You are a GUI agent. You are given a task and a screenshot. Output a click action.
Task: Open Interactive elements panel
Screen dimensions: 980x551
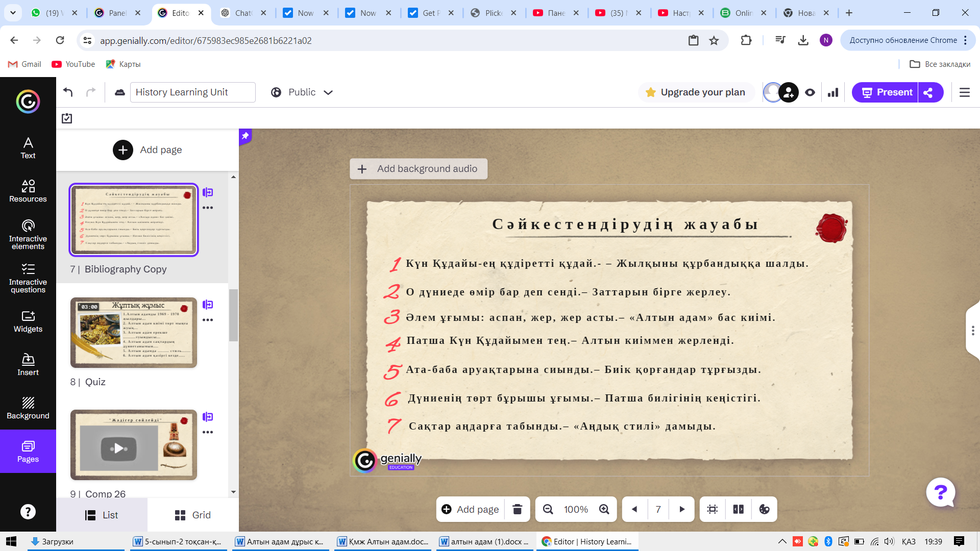pos(28,235)
